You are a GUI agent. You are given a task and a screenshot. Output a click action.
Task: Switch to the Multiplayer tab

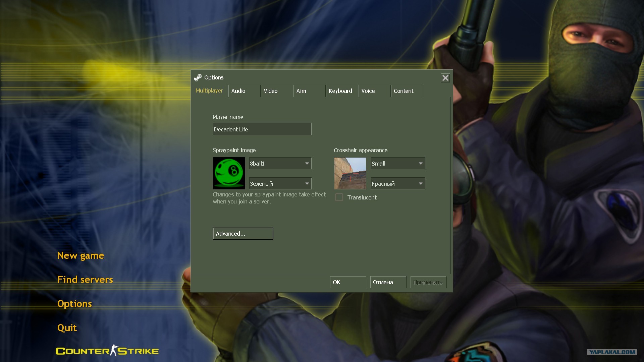click(210, 90)
